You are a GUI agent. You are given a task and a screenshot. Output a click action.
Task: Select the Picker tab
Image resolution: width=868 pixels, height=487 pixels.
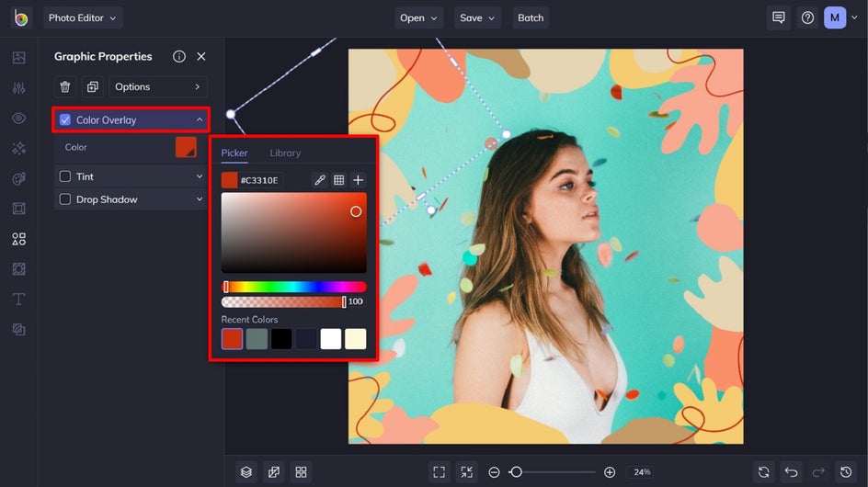pyautogui.click(x=234, y=153)
